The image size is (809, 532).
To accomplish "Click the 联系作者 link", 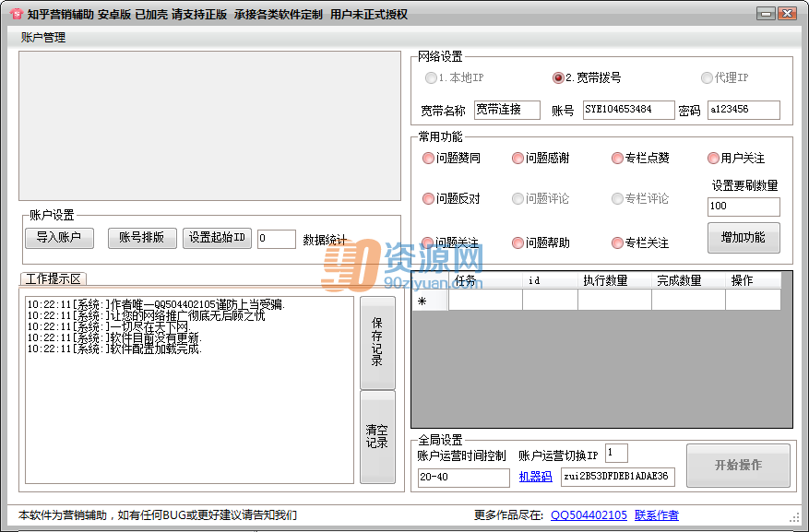I will pos(657,515).
